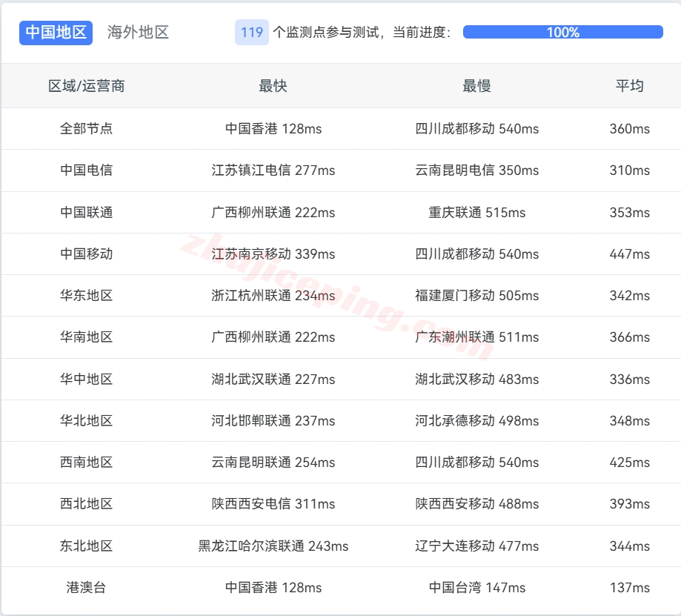This screenshot has width=681, height=616.
Task: Click 浙江杭州联通 234ms fastest cell
Action: click(273, 296)
